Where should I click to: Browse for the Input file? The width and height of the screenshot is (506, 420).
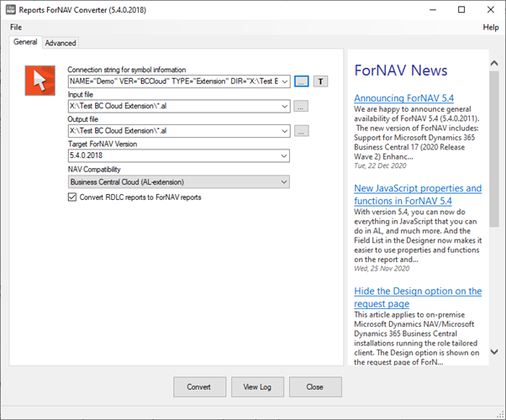tap(301, 106)
